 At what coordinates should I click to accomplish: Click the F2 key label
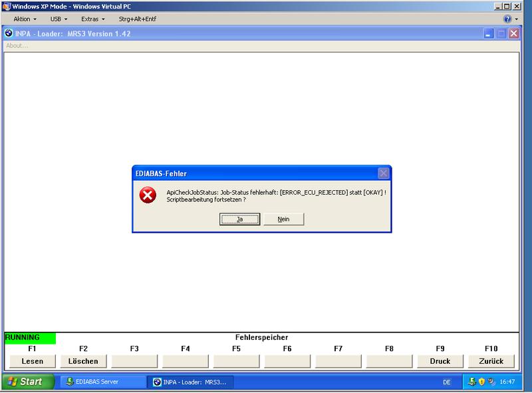point(83,348)
